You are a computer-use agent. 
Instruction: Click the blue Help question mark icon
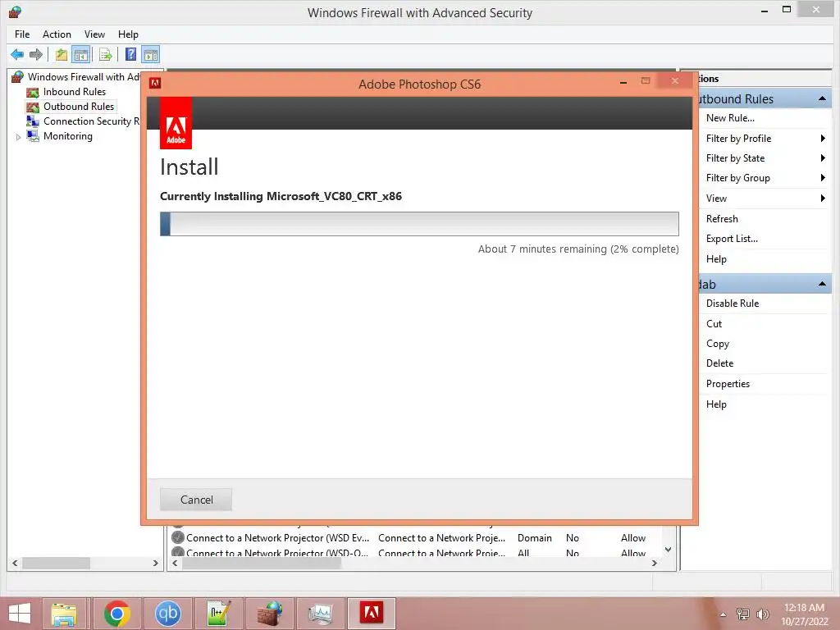click(130, 55)
